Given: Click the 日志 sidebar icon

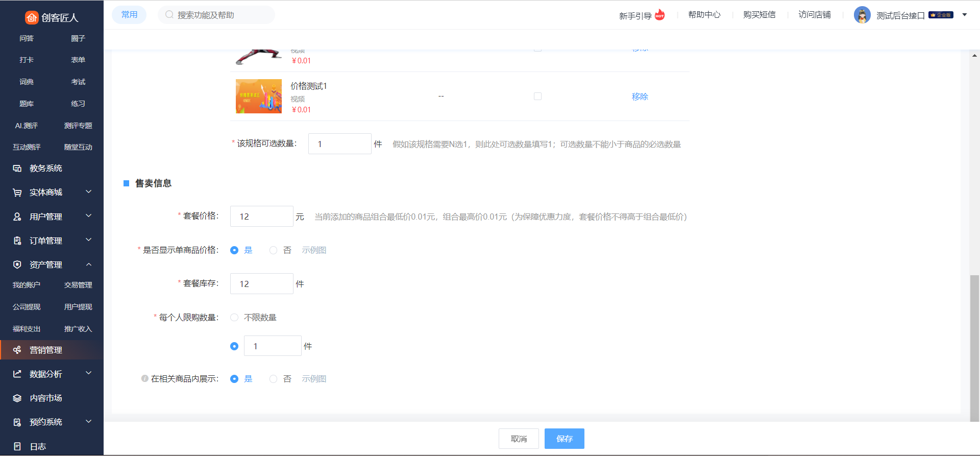Looking at the screenshot, I should coord(17,446).
